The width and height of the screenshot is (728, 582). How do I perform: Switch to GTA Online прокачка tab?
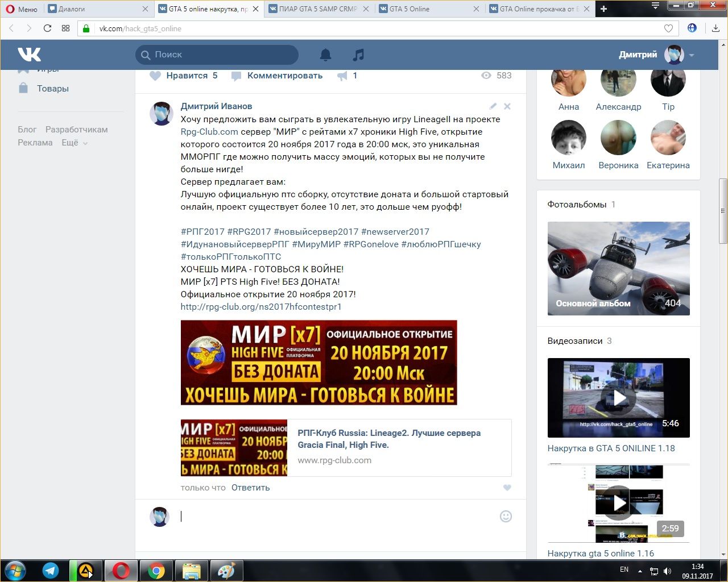coord(539,9)
